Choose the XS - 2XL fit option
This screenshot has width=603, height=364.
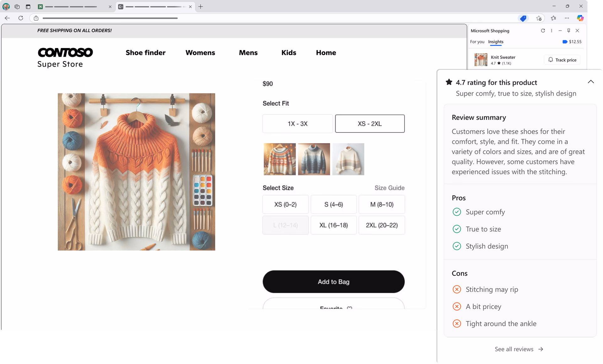coord(370,124)
